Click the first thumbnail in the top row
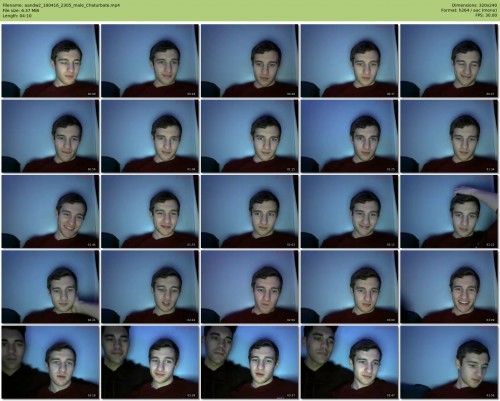This screenshot has width=500, height=401. click(x=51, y=61)
